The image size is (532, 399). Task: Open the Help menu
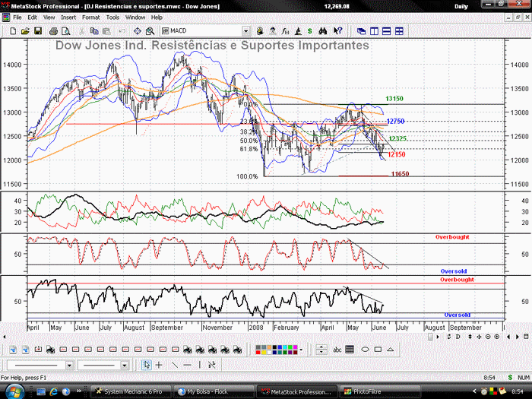[157, 17]
